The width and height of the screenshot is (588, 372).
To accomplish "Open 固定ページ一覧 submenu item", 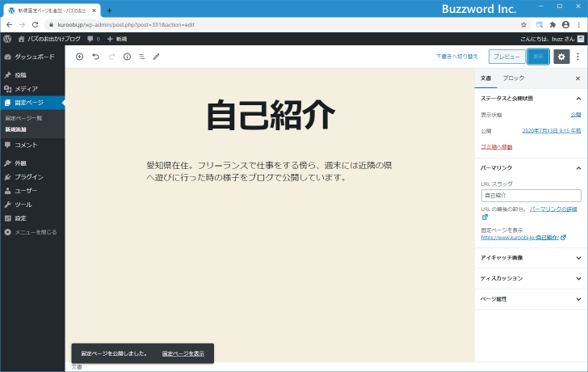I will (23, 118).
